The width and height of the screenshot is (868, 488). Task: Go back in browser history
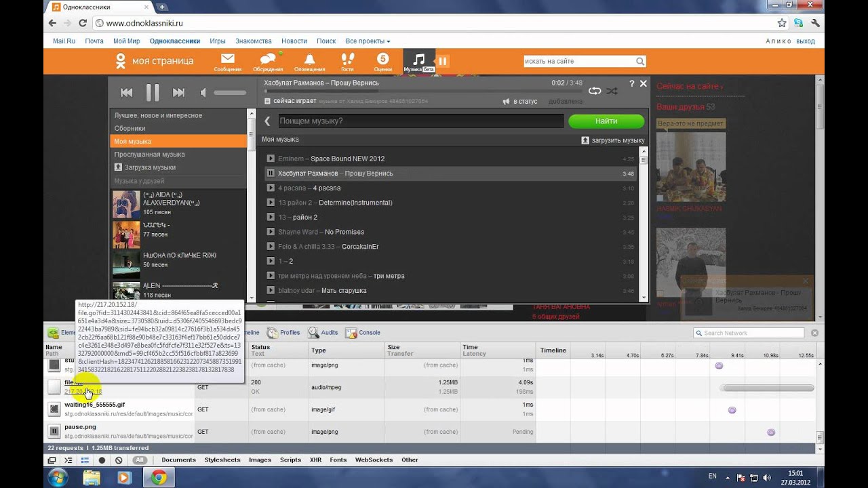(52, 22)
